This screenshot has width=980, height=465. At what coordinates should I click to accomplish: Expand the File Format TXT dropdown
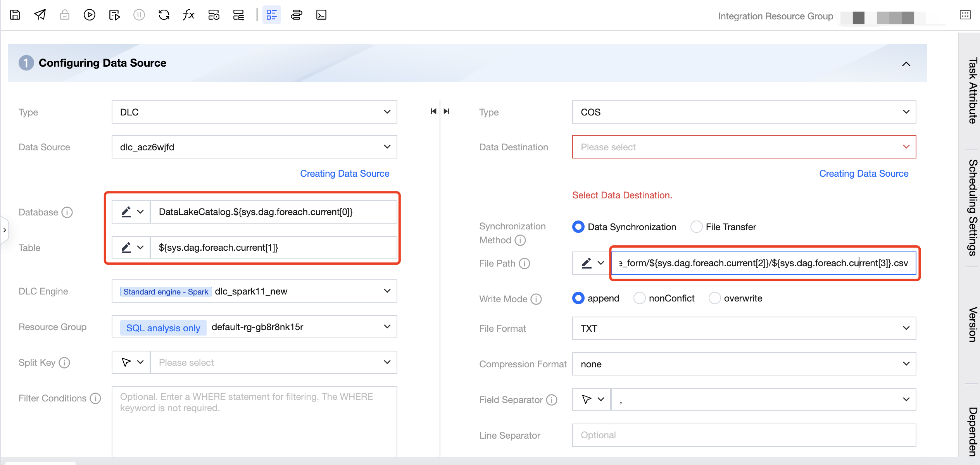(744, 328)
